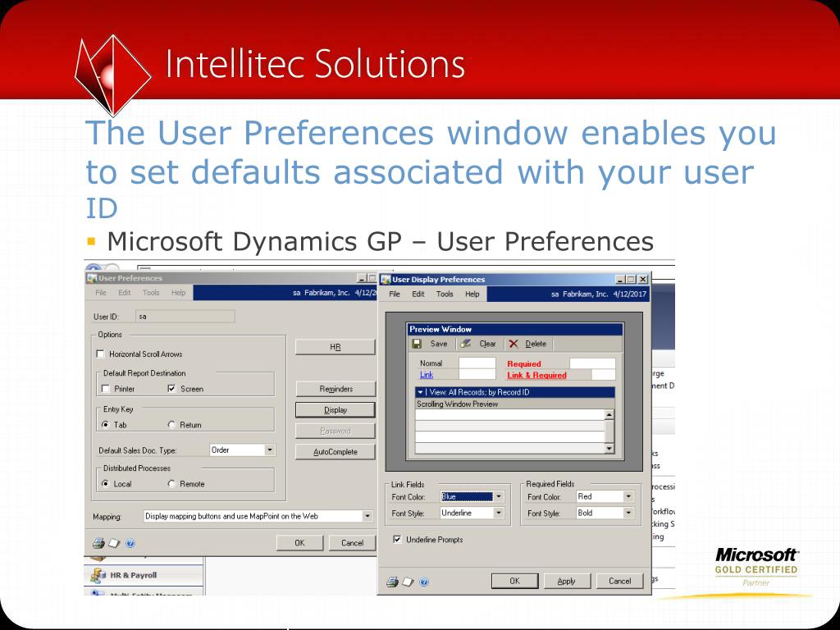The width and height of the screenshot is (840, 630).
Task: Click the Save label in Preview Window
Action: tap(439, 344)
